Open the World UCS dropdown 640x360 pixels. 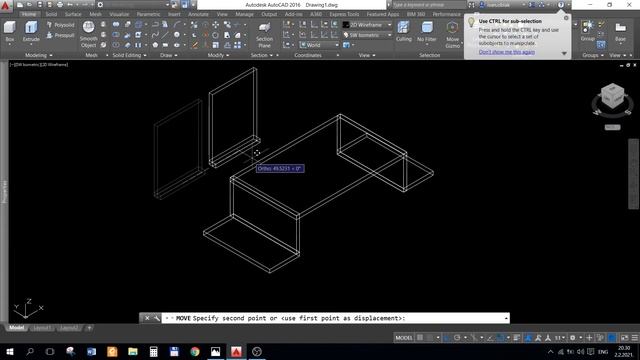[x=319, y=45]
